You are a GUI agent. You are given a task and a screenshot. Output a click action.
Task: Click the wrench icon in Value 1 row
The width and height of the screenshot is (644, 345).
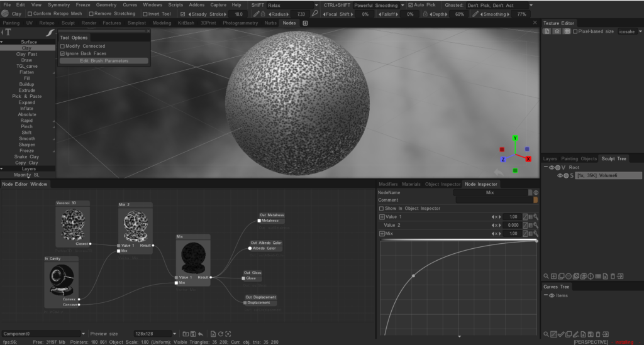536,217
